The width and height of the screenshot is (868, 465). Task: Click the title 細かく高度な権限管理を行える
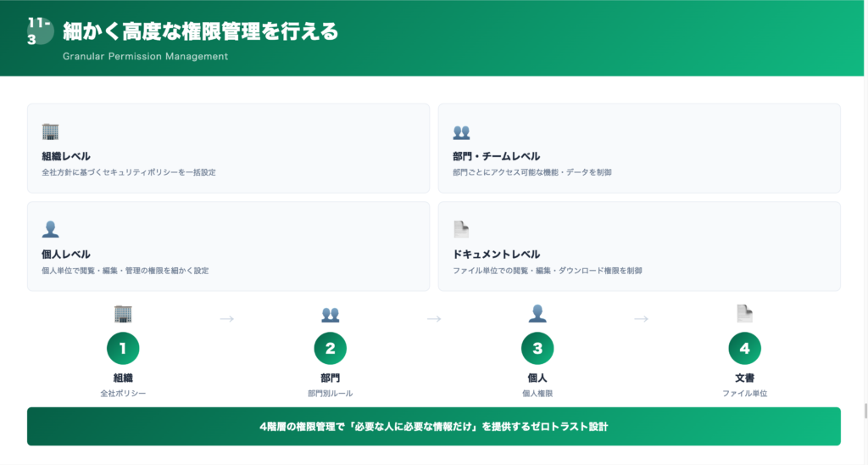[200, 31]
